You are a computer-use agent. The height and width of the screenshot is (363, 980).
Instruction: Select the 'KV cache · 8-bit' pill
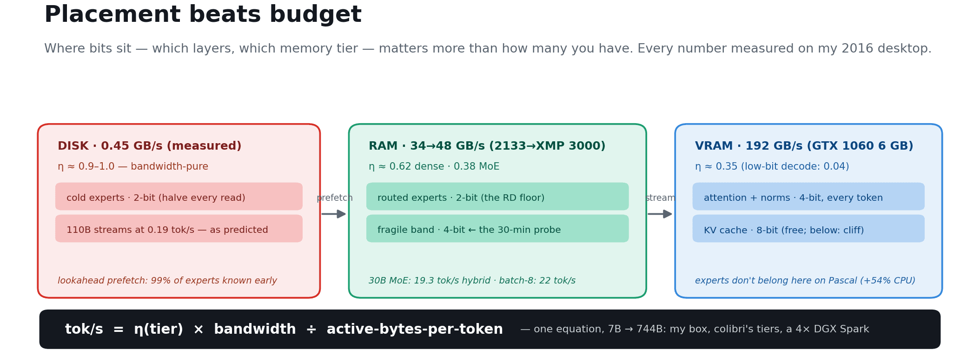tap(808, 228)
